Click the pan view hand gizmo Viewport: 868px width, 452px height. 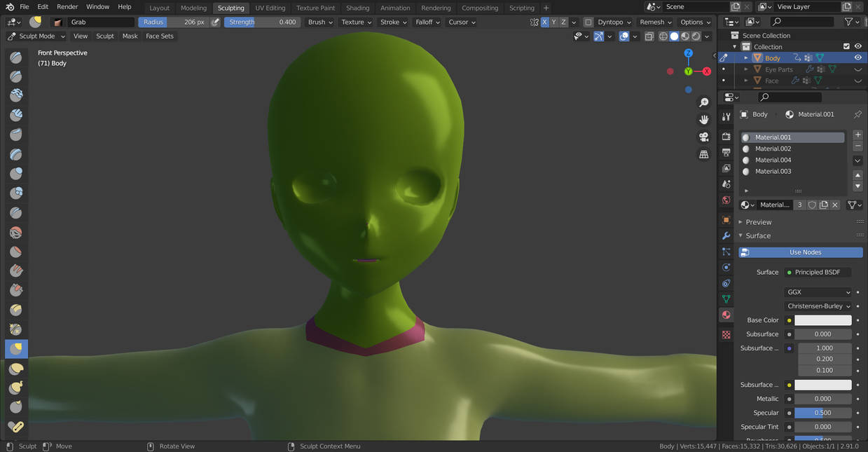704,120
